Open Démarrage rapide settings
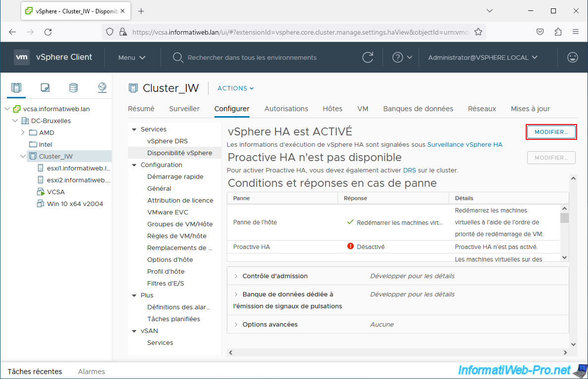The width and height of the screenshot is (588, 379). click(175, 177)
